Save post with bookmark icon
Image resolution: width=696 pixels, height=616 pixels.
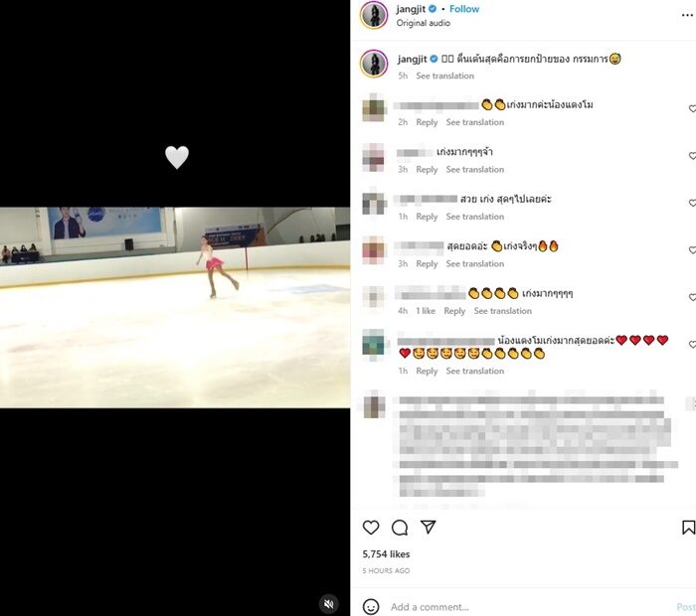pyautogui.click(x=688, y=528)
